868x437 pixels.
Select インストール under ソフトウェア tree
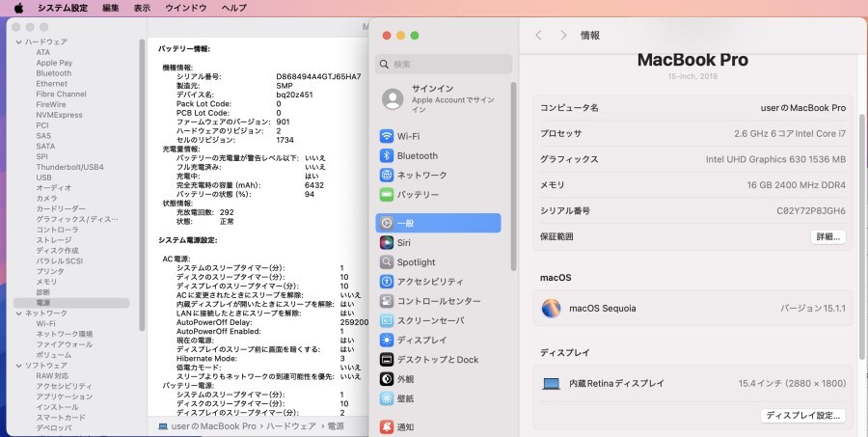click(57, 407)
